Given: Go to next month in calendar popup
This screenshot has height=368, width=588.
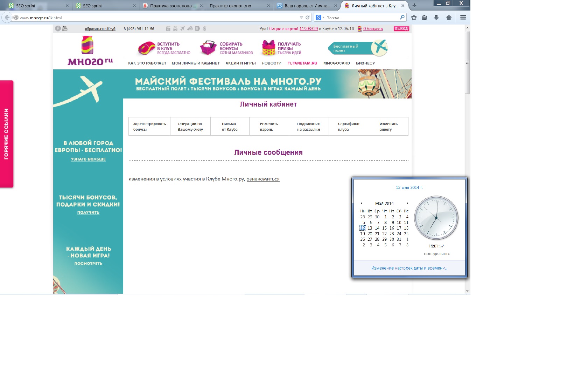Looking at the screenshot, I should pyautogui.click(x=407, y=203).
